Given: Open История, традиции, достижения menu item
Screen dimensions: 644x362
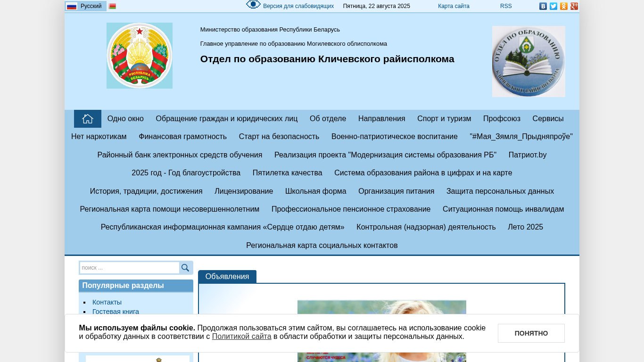Looking at the screenshot, I should coord(146,191).
